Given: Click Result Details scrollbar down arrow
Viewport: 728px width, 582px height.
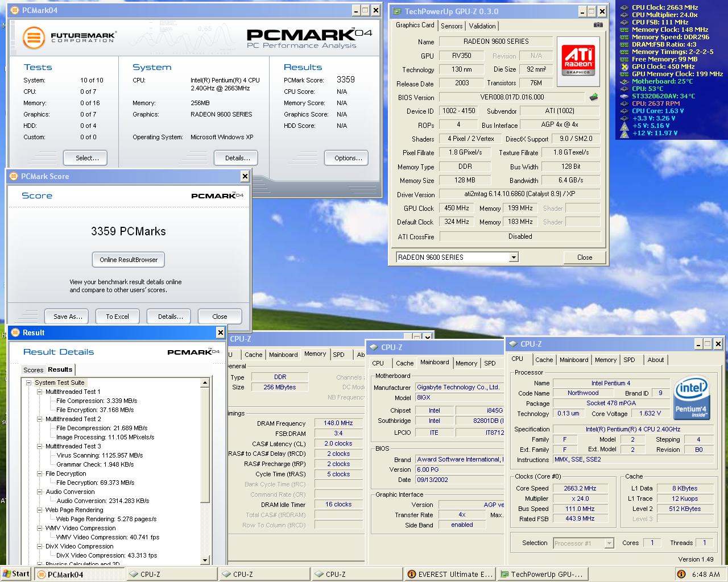Looking at the screenshot, I should point(205,560).
